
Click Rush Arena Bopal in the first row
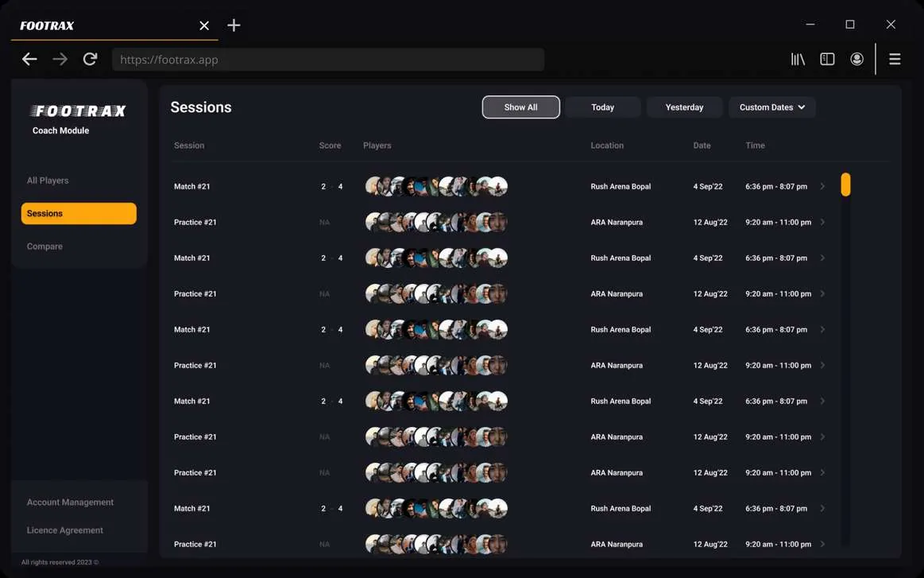click(621, 186)
